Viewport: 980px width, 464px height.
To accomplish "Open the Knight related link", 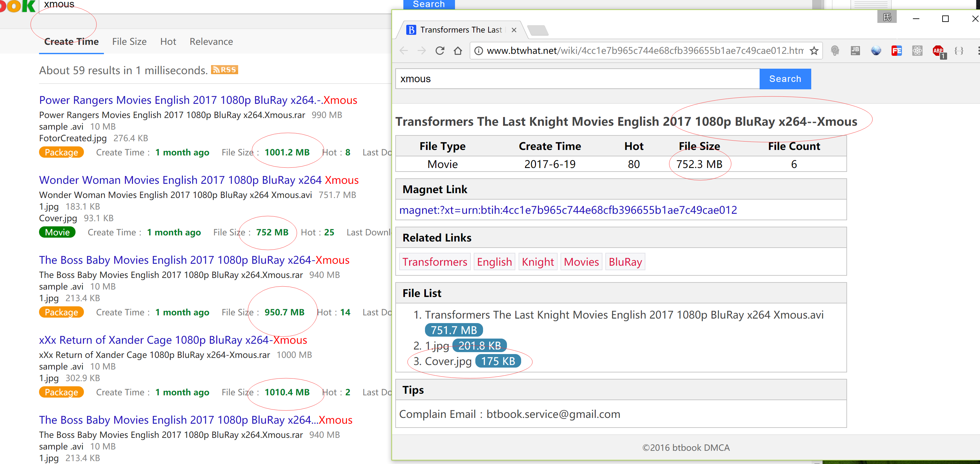I will [538, 262].
